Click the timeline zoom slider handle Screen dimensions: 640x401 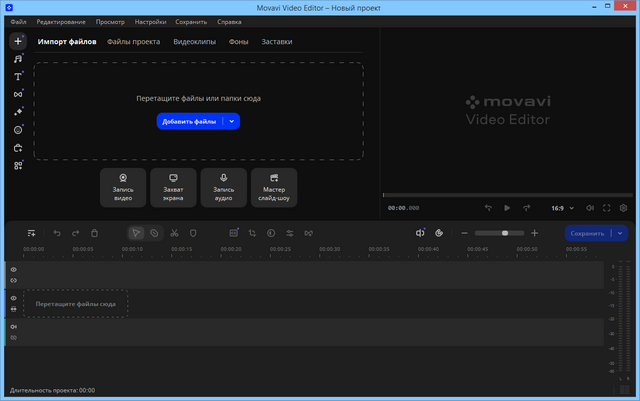point(505,233)
